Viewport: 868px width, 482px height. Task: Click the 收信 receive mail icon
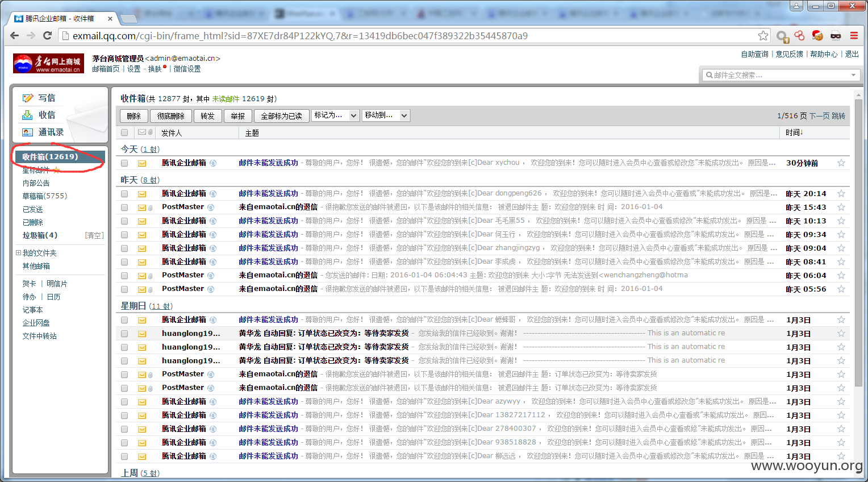27,115
